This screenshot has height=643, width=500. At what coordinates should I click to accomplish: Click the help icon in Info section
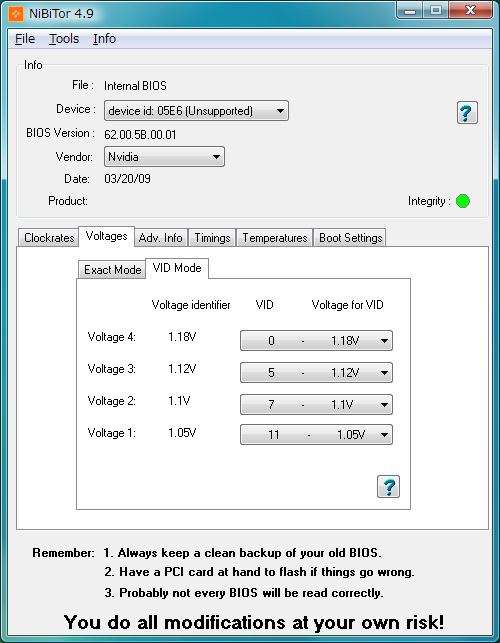click(467, 112)
